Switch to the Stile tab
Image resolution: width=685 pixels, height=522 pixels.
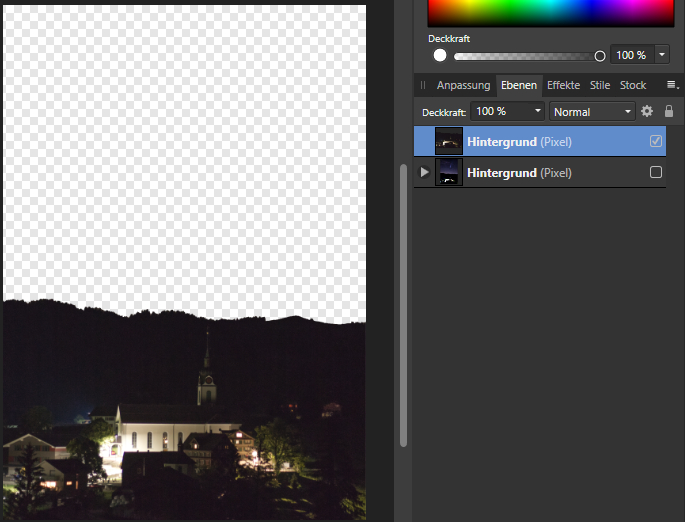600,85
